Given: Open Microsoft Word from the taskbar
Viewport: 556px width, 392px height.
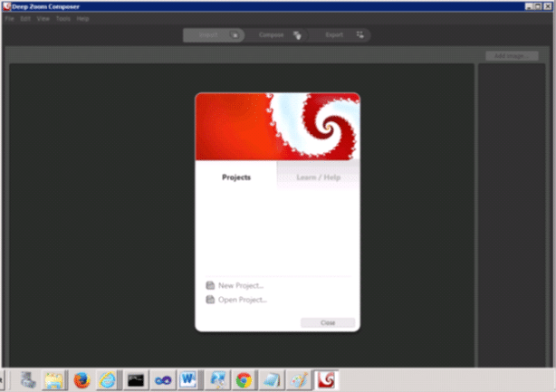Looking at the screenshot, I should (x=188, y=380).
